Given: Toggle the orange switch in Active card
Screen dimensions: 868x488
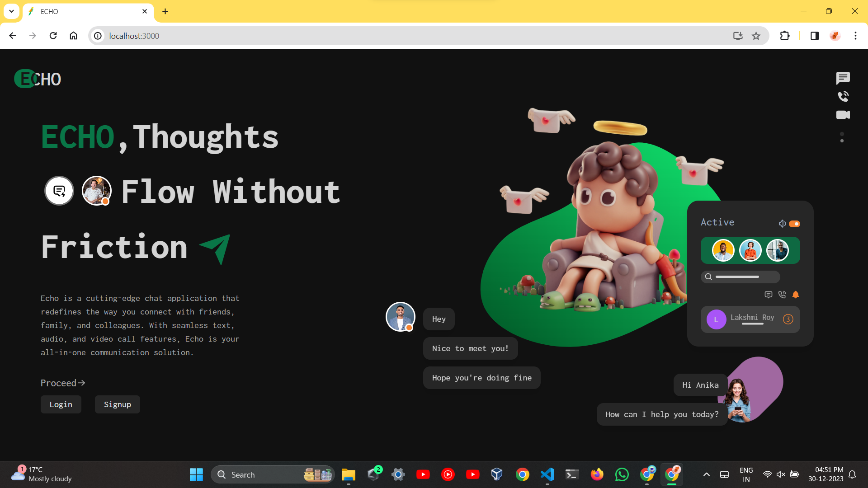Looking at the screenshot, I should 794,224.
